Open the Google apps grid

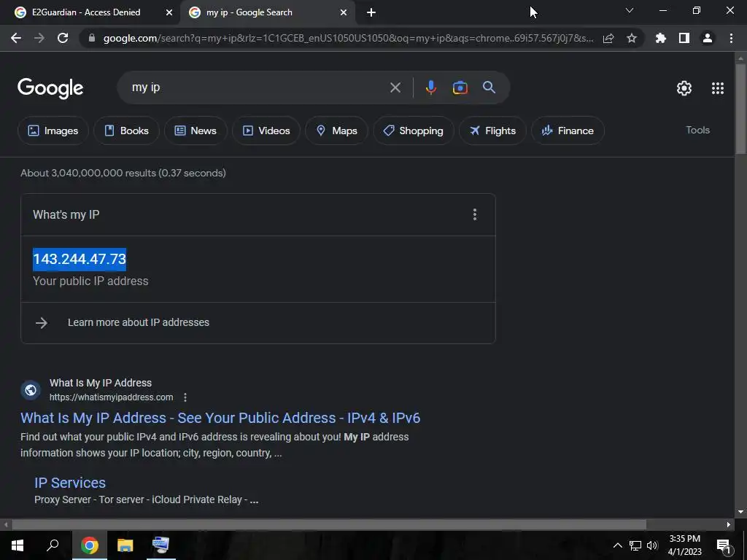[718, 88]
